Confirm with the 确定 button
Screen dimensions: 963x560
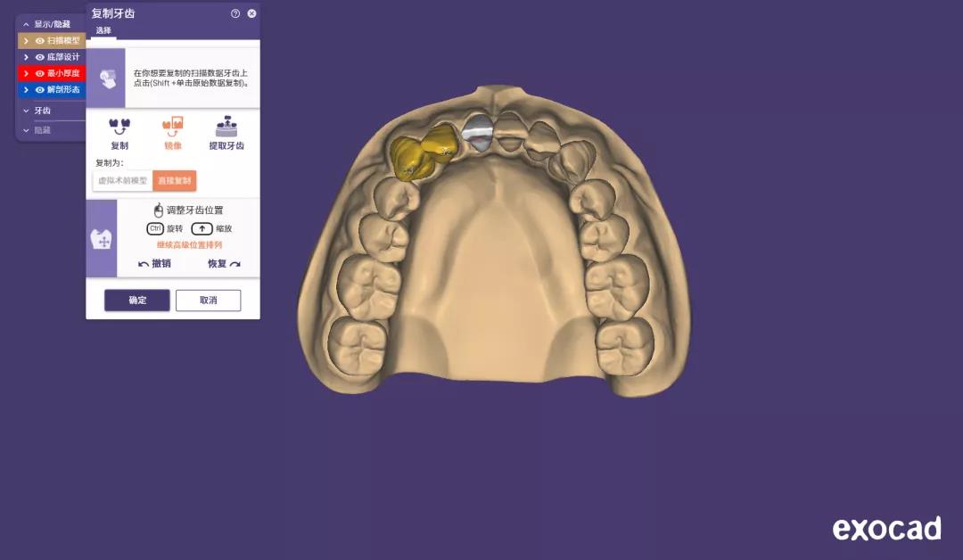point(137,301)
